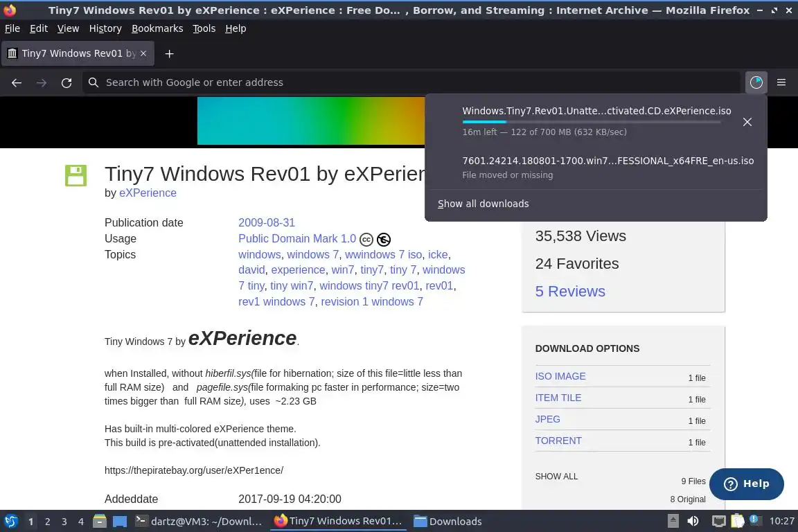Open the Bookmarks menu
The height and width of the screenshot is (532, 798).
tap(157, 28)
